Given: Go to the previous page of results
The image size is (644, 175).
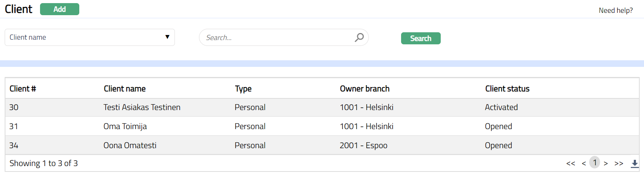Looking at the screenshot, I should tap(584, 163).
